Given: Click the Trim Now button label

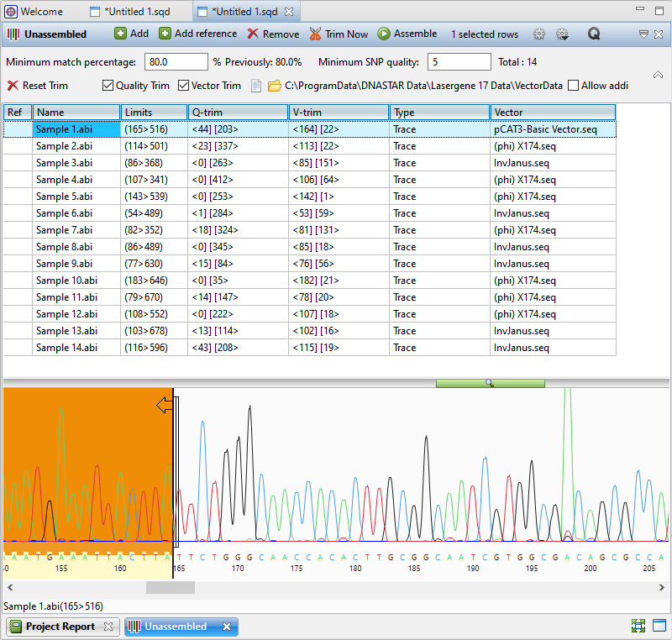Looking at the screenshot, I should 346,34.
